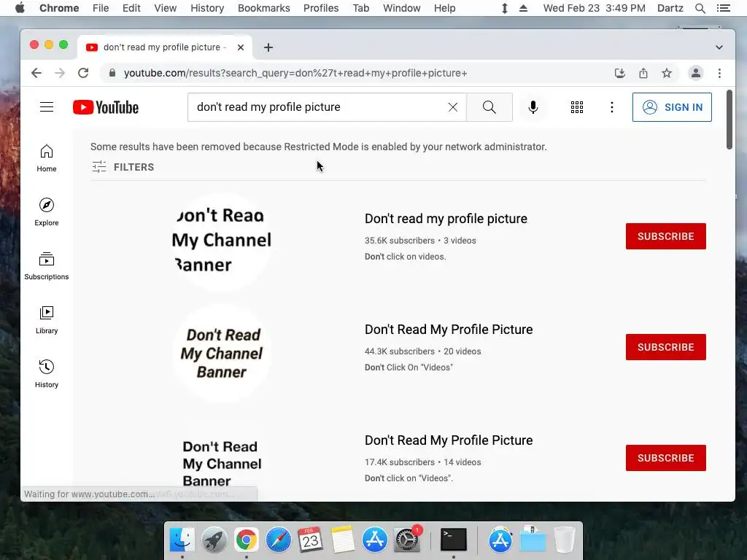Expand the tab search chevron
This screenshot has width=747, height=560.
(719, 47)
